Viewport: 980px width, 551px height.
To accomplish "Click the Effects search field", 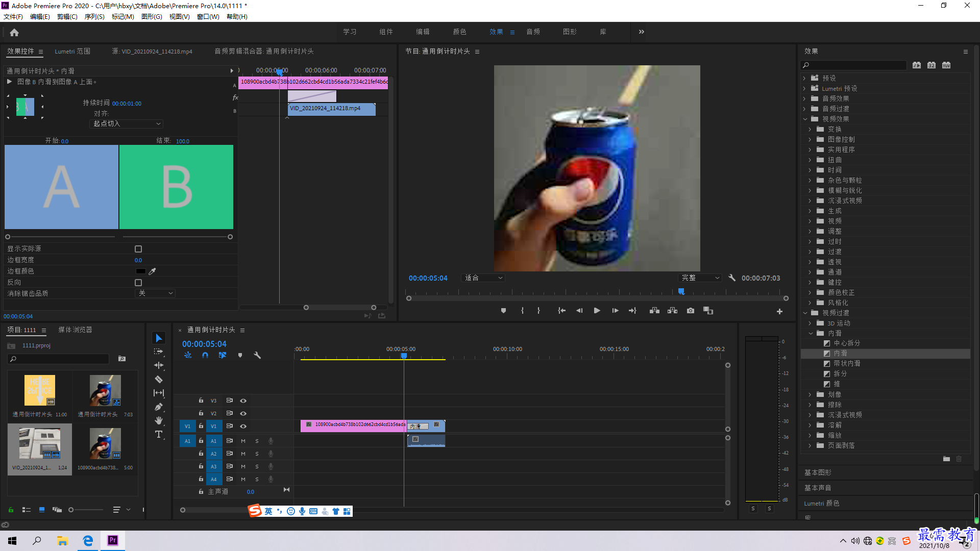I will (x=854, y=65).
